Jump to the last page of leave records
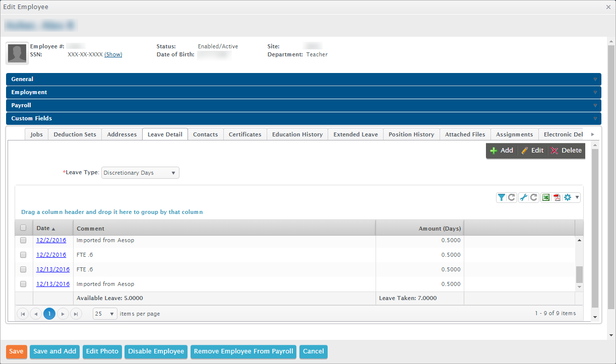Screen dimensions: 616x364 76,313
